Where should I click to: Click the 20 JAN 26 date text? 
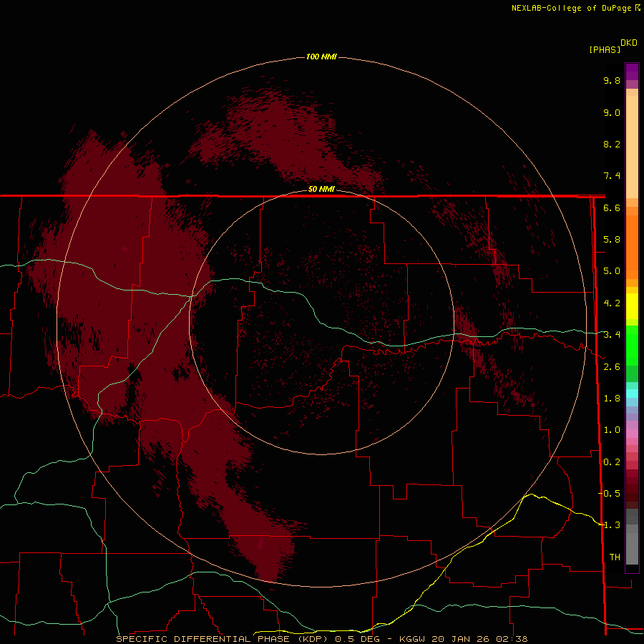[x=462, y=639]
